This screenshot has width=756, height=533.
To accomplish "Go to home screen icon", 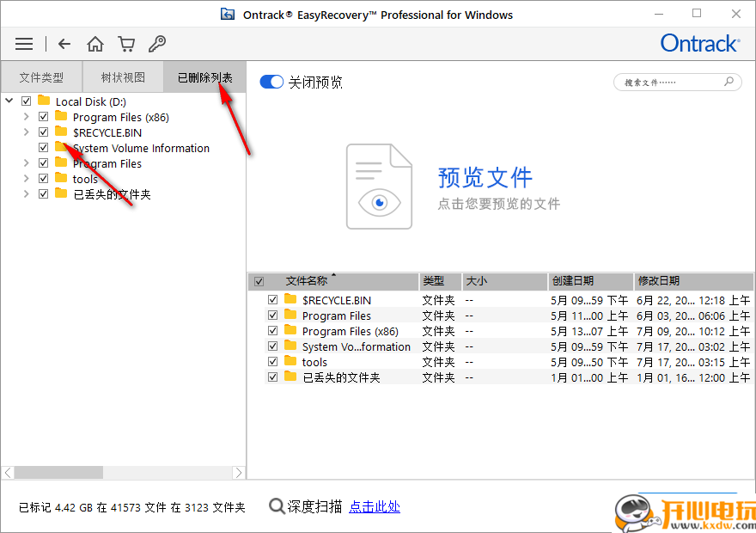I will coord(95,44).
